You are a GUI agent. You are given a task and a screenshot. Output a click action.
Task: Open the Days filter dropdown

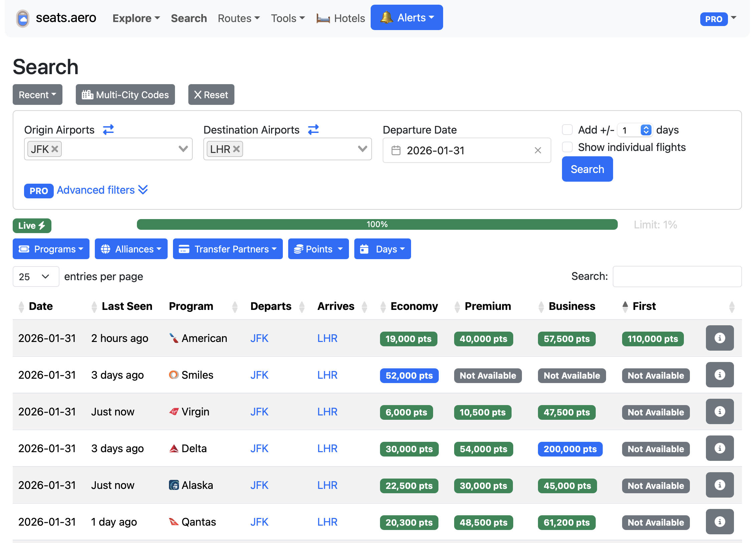click(x=383, y=249)
